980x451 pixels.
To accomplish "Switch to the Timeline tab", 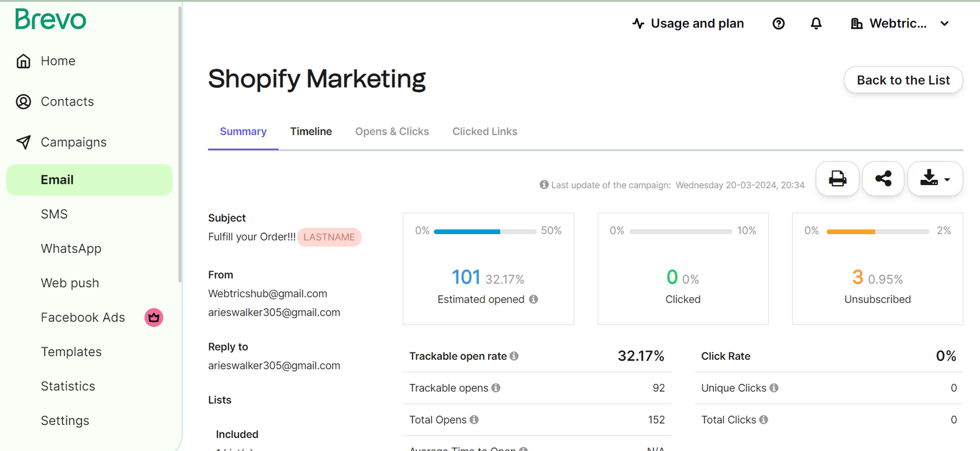I will click(311, 132).
